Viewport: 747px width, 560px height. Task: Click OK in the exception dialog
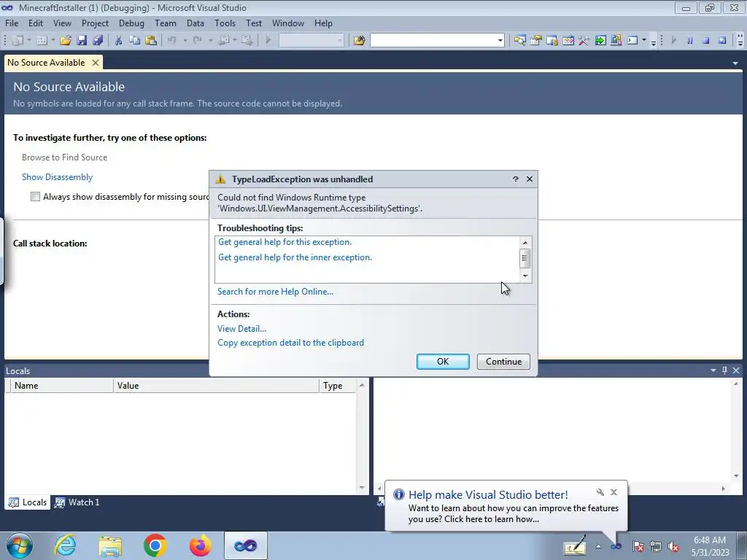pos(443,362)
